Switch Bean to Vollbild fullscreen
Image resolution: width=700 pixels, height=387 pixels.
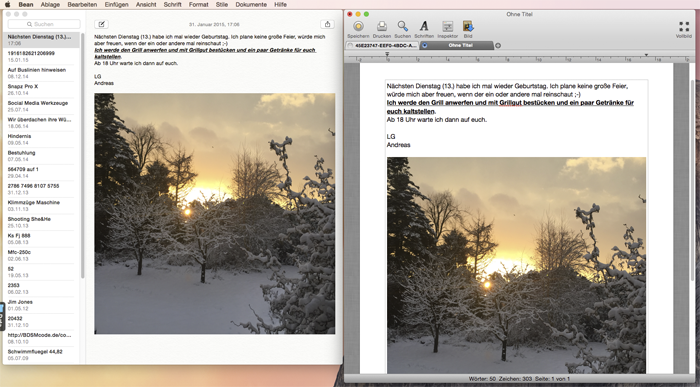coord(683,26)
